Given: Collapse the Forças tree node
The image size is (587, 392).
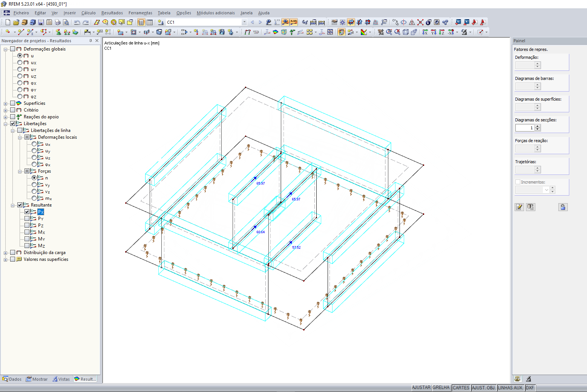Looking at the screenshot, I should click(20, 171).
